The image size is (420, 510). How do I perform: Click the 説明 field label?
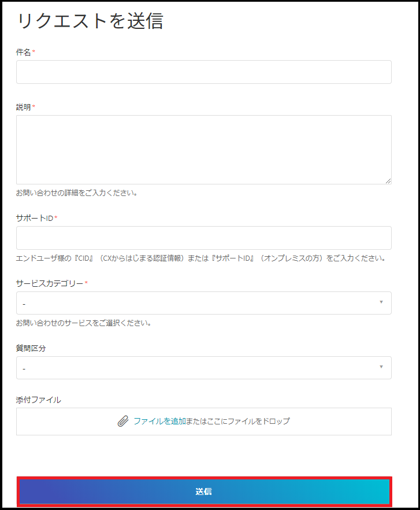(x=23, y=107)
